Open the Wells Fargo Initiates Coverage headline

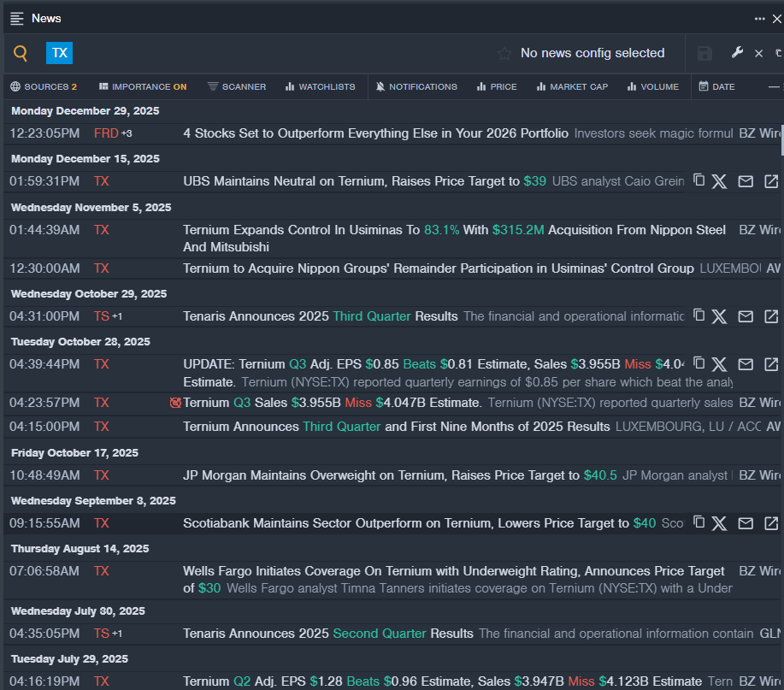click(453, 571)
